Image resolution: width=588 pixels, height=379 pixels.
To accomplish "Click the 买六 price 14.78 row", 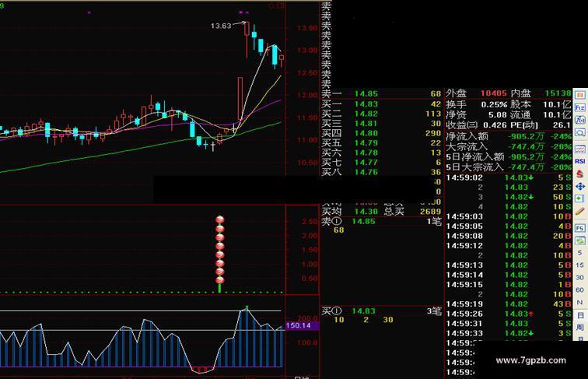I will (x=381, y=153).
